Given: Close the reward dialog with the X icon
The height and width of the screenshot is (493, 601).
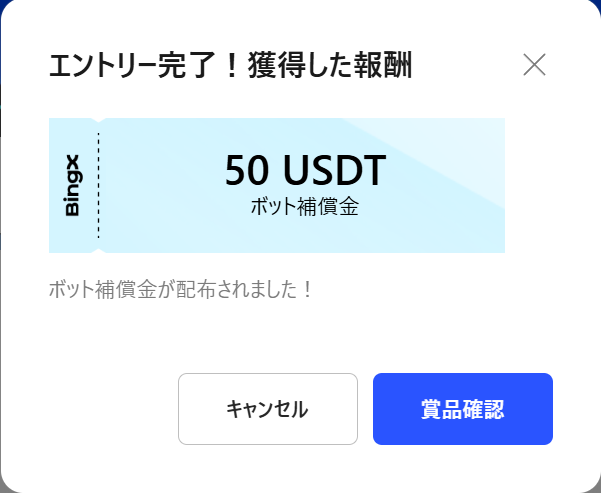Looking at the screenshot, I should click(x=534, y=65).
